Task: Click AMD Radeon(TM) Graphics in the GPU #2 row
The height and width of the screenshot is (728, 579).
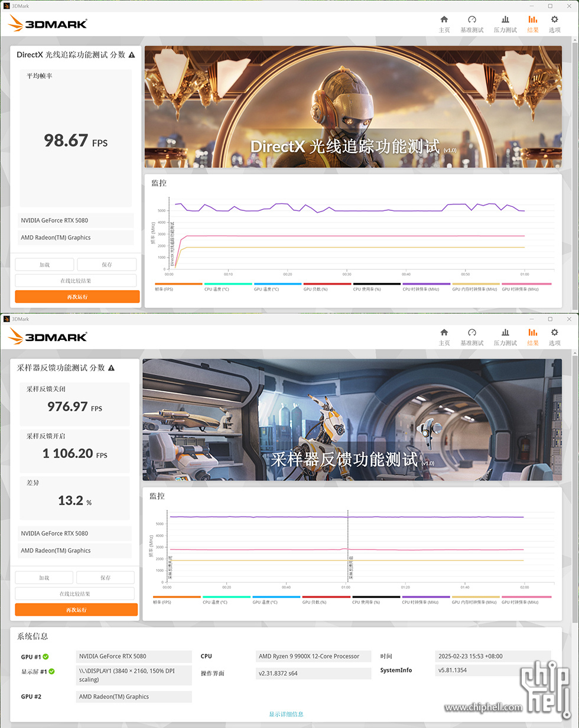Action: (x=134, y=697)
